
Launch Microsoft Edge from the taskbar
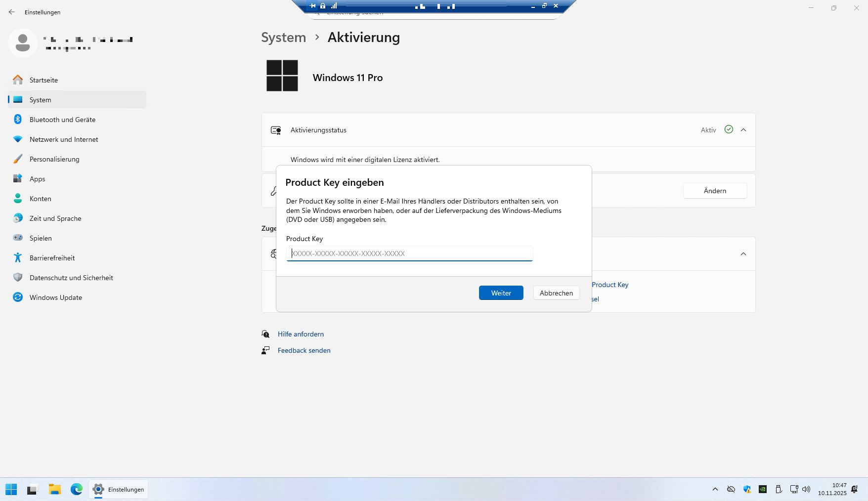pos(76,489)
